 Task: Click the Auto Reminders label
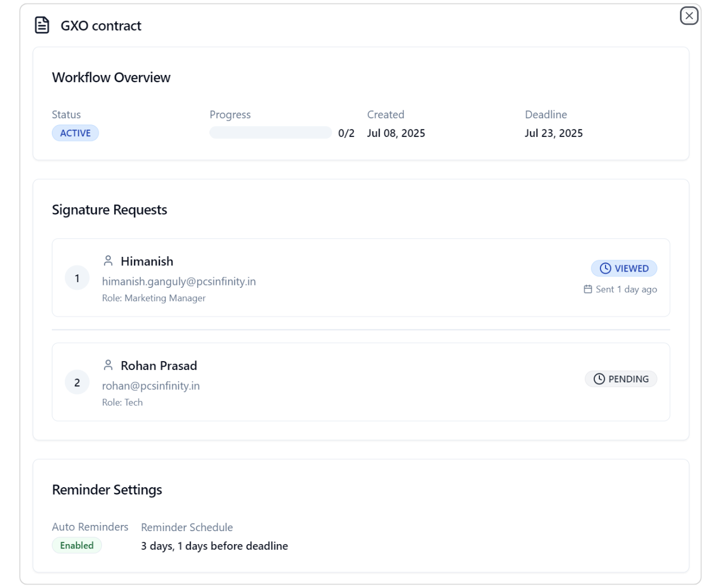(90, 527)
